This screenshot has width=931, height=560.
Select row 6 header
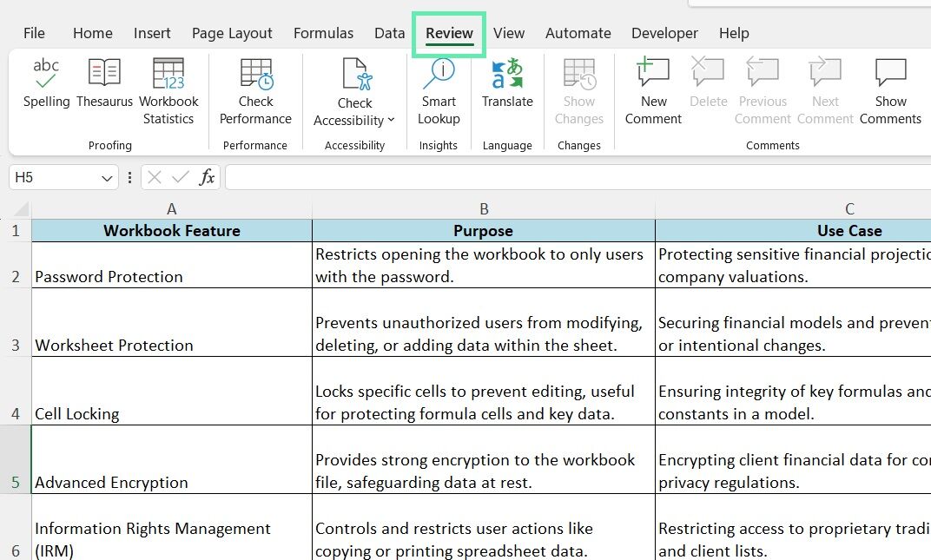[16, 527]
